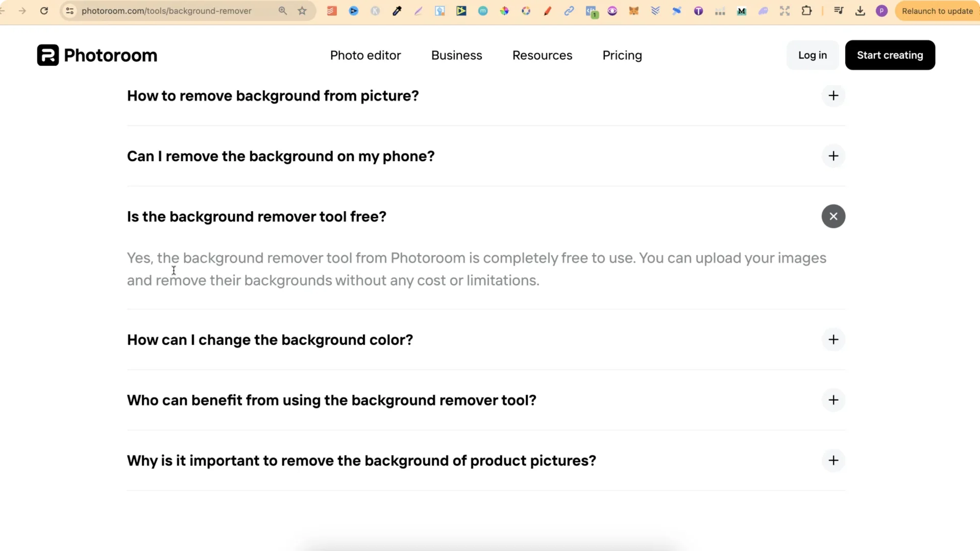980x551 pixels.
Task: Expand 'Can I remove the background on my phone?'
Action: [x=834, y=156]
